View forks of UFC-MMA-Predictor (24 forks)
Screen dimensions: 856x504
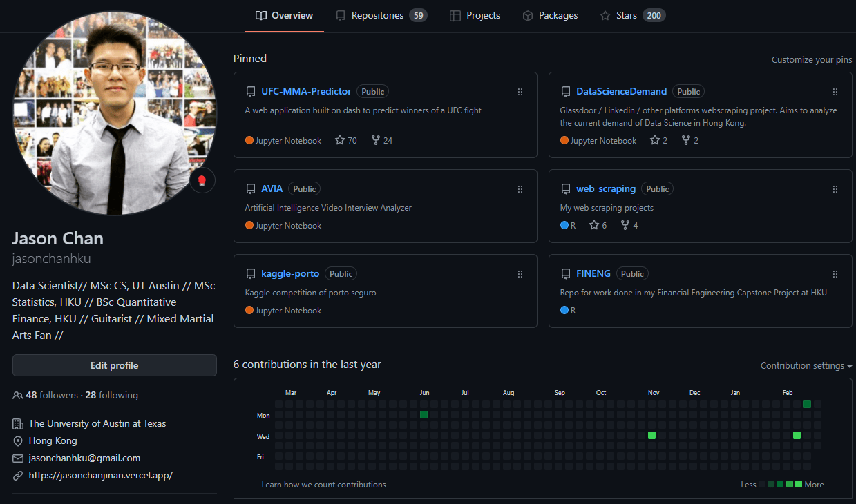click(x=382, y=140)
